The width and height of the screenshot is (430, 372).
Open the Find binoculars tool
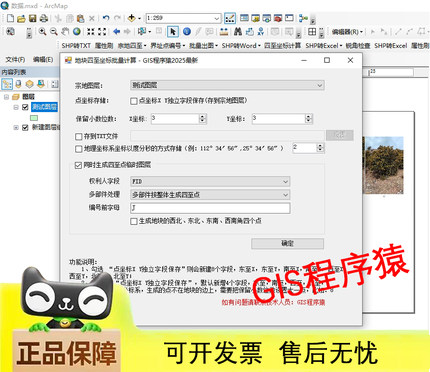tap(238, 32)
